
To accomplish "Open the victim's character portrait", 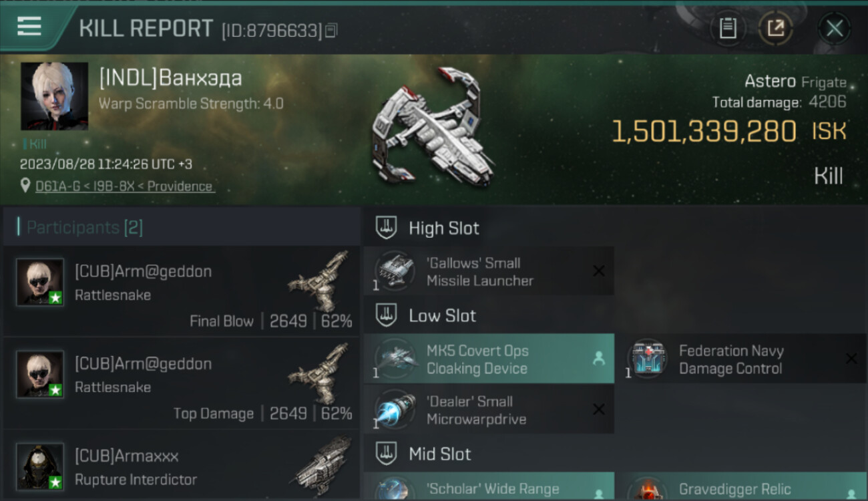I will coord(54,96).
